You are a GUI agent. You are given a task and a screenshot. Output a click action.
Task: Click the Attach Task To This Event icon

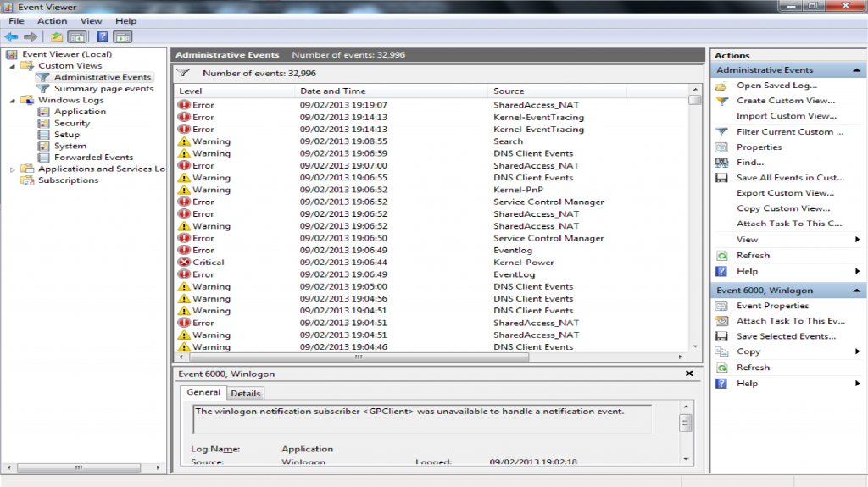[721, 321]
